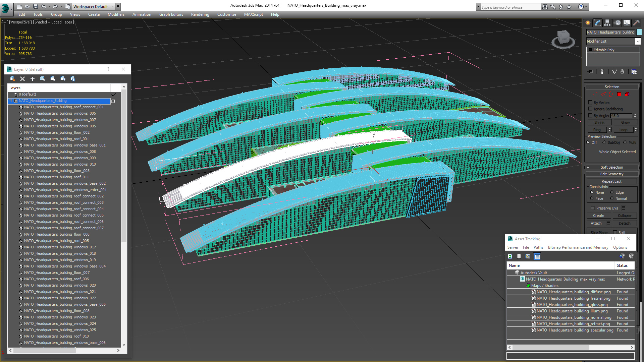Click the New Scene icon in quick access toolbar
The width and height of the screenshot is (644, 362).
[x=19, y=6]
